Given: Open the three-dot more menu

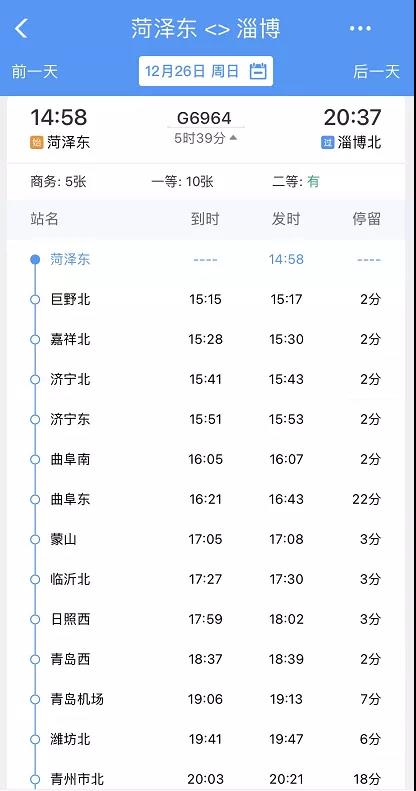Looking at the screenshot, I should (361, 29).
